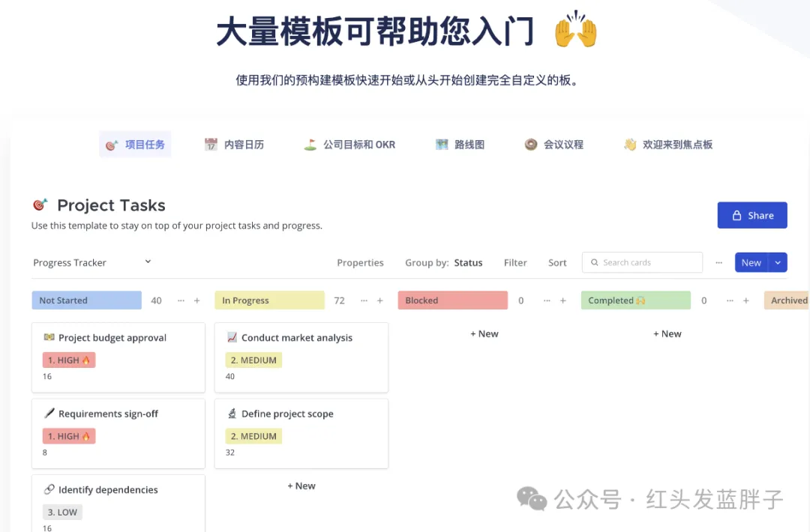Image resolution: width=810 pixels, height=532 pixels.
Task: Select the 公司目标和 OKR template tab
Action: [x=349, y=145]
